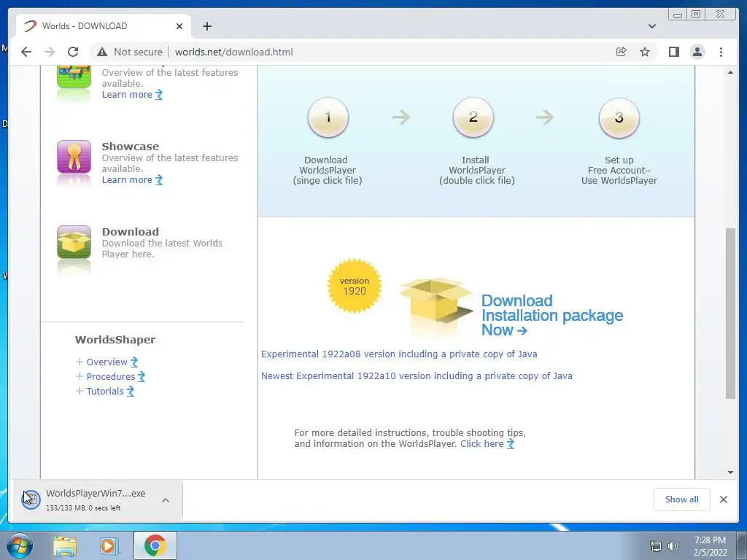Close the downloads bar
Viewport: 747px width, 560px height.
click(x=723, y=499)
